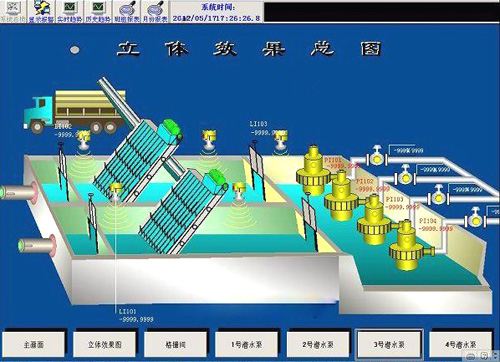Click the LI101 level value readout
Screen dimensions: 500x362
[x=136, y=319]
